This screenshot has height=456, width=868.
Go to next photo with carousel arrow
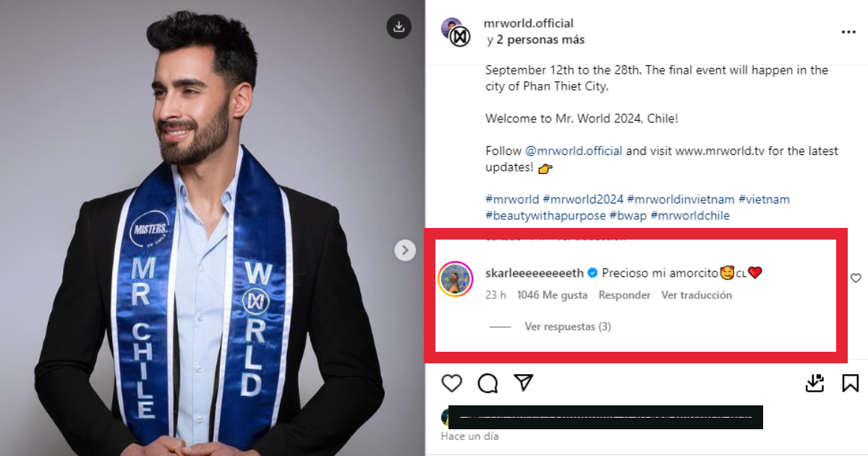pyautogui.click(x=405, y=250)
